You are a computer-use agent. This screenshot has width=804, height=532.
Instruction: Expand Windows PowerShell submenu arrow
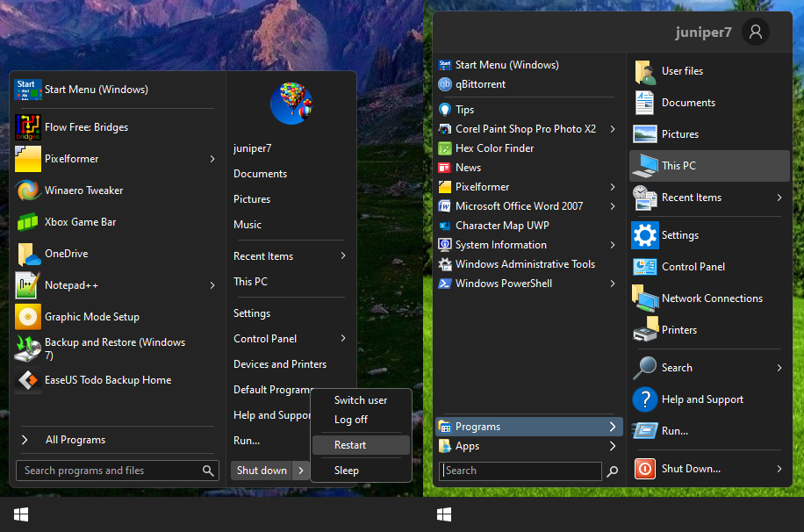(613, 284)
